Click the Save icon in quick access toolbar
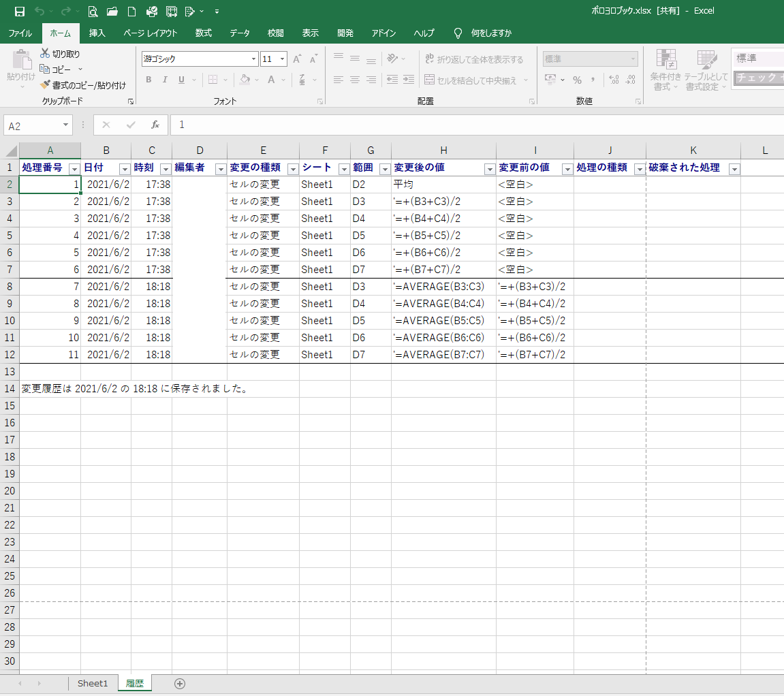Viewport: 784px width, 696px height. 20,11
